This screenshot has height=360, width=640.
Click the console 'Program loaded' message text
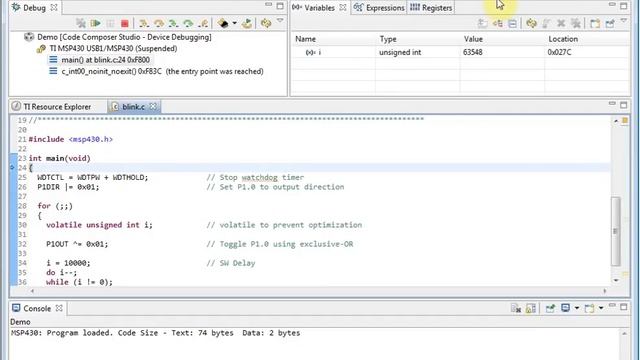(156, 333)
